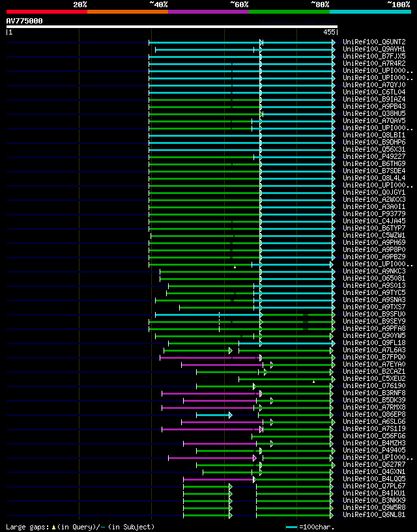Click the red 20% identity legend segment
Viewport: 417px width, 532px height.
[47, 12]
